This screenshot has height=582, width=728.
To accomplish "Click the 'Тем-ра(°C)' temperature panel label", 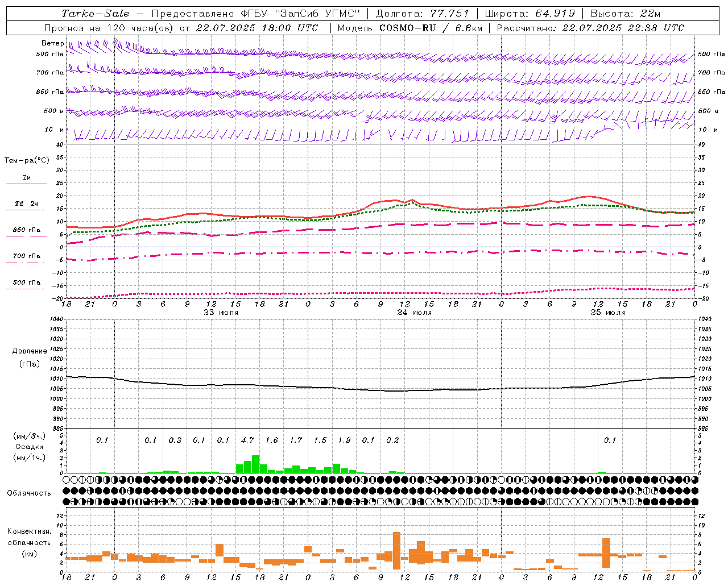I will coord(27,161).
